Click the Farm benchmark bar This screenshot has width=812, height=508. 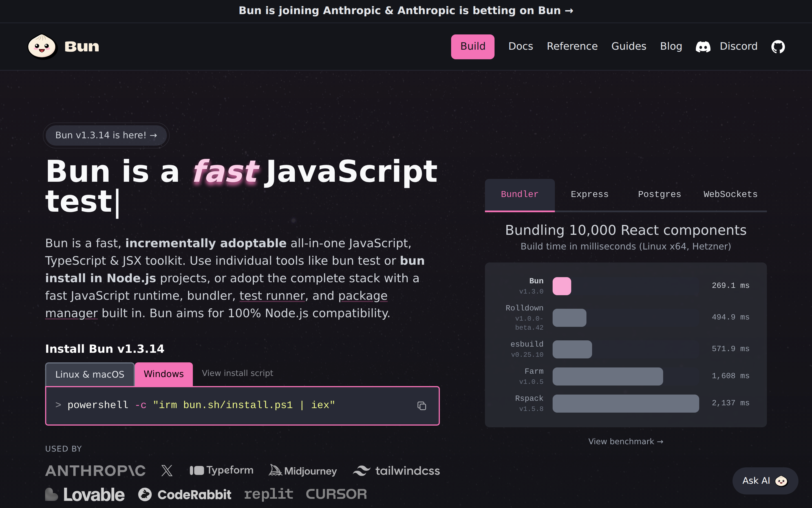point(608,376)
